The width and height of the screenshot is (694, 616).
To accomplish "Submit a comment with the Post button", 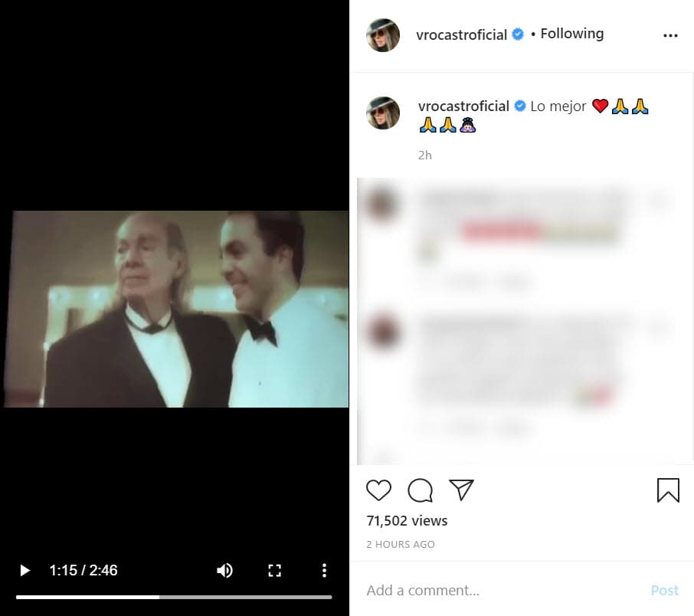I will (663, 590).
